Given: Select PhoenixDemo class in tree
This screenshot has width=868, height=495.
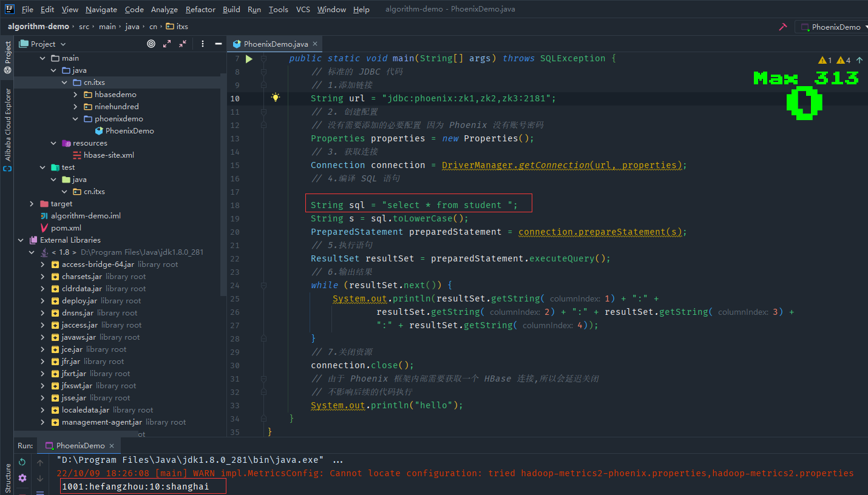Looking at the screenshot, I should click(x=129, y=131).
